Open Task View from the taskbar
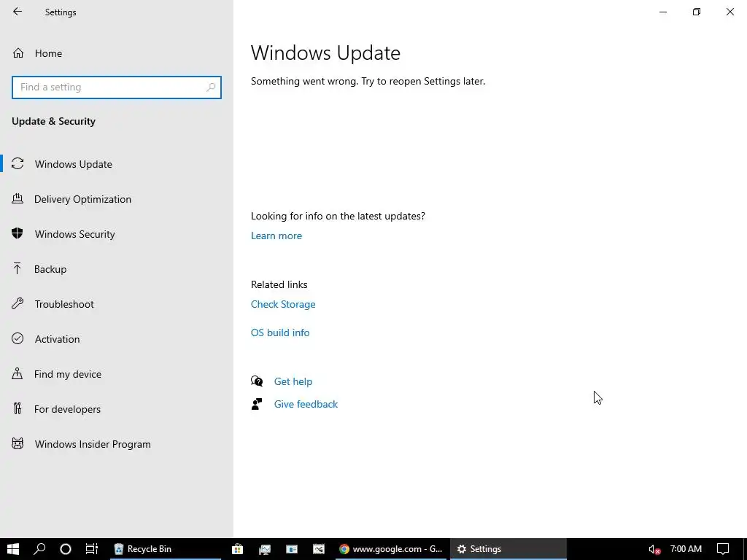The image size is (747, 560). [x=91, y=549]
